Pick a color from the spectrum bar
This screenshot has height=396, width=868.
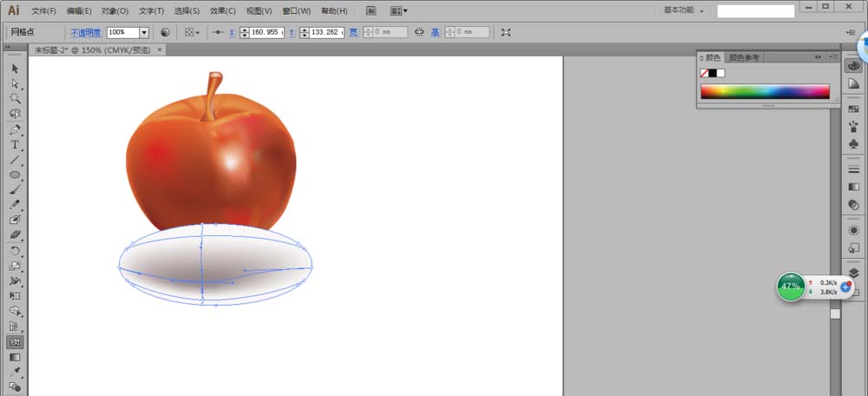click(764, 91)
